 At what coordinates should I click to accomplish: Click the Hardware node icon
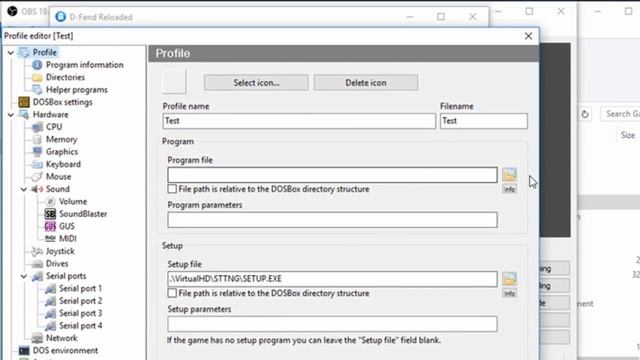click(x=24, y=114)
